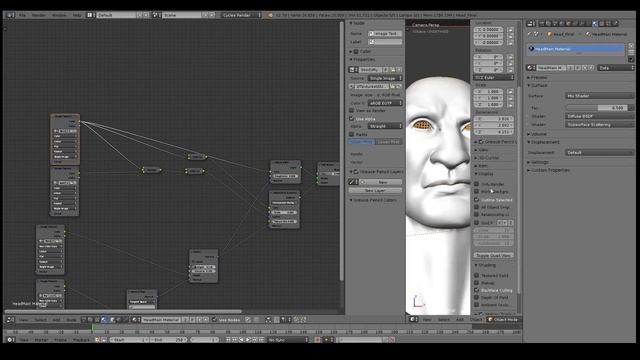Click the open image folder icon in Node panel
Screen dimensions: 640x360
click(x=393, y=70)
